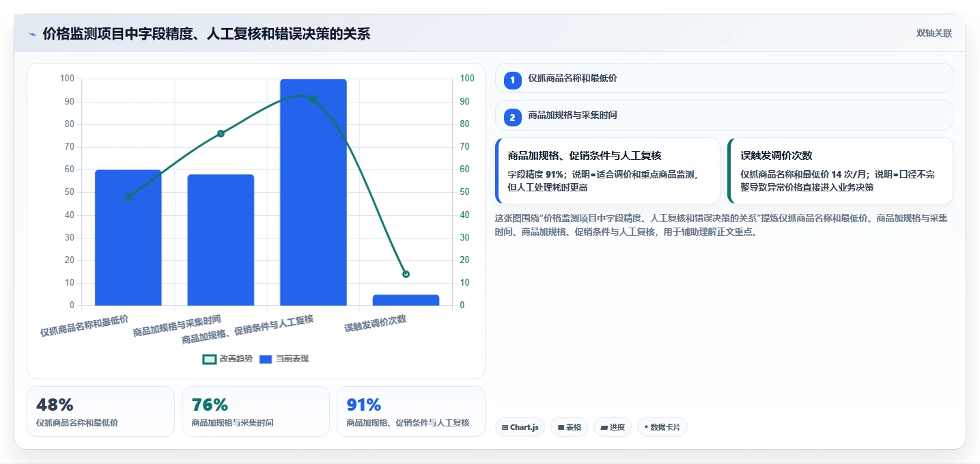Screen dimensions: 980x464
Task: Click the trend line point at 76
Action: (221, 133)
